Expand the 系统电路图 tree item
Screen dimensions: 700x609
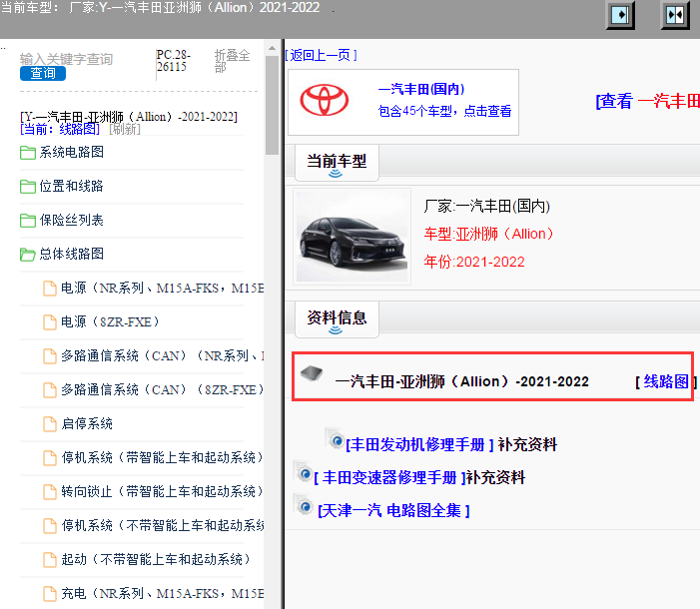(x=72, y=152)
